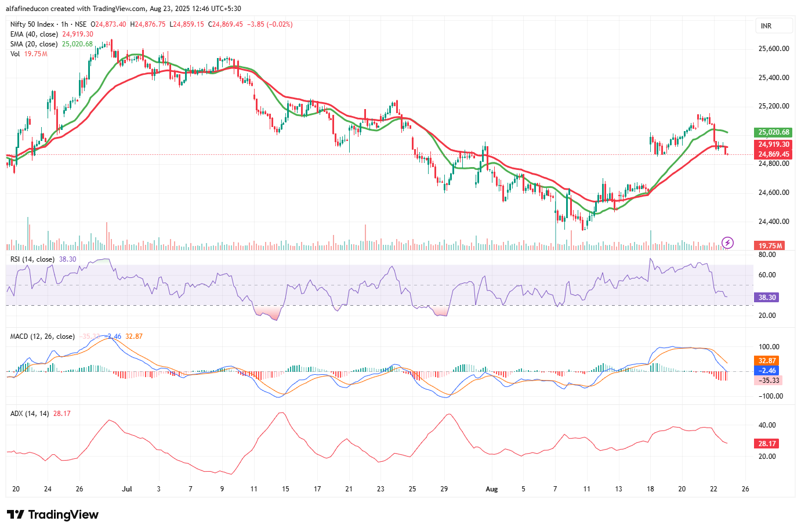Screen dimensions: 801x532
Task: Click the red 28.17 ADX value label
Action: (x=766, y=444)
